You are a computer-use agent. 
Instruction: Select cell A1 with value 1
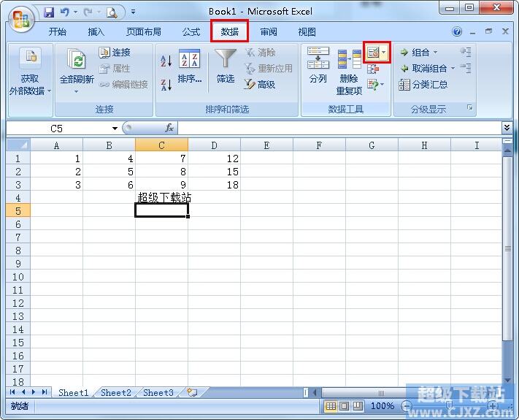coord(57,159)
